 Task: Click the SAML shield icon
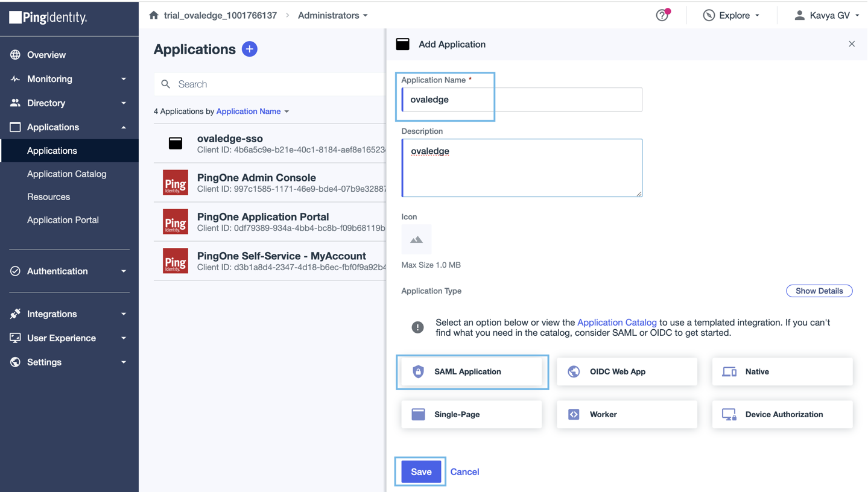tap(418, 371)
